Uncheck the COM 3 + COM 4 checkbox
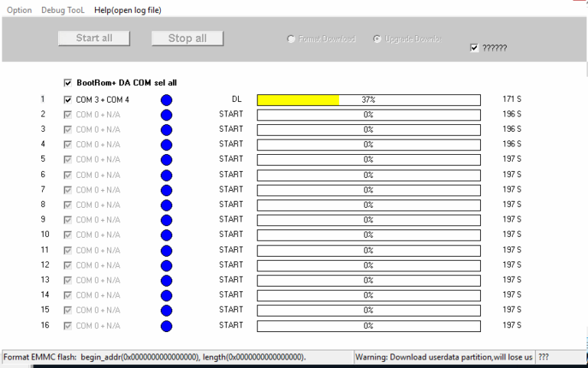The width and height of the screenshot is (588, 368). tap(68, 100)
